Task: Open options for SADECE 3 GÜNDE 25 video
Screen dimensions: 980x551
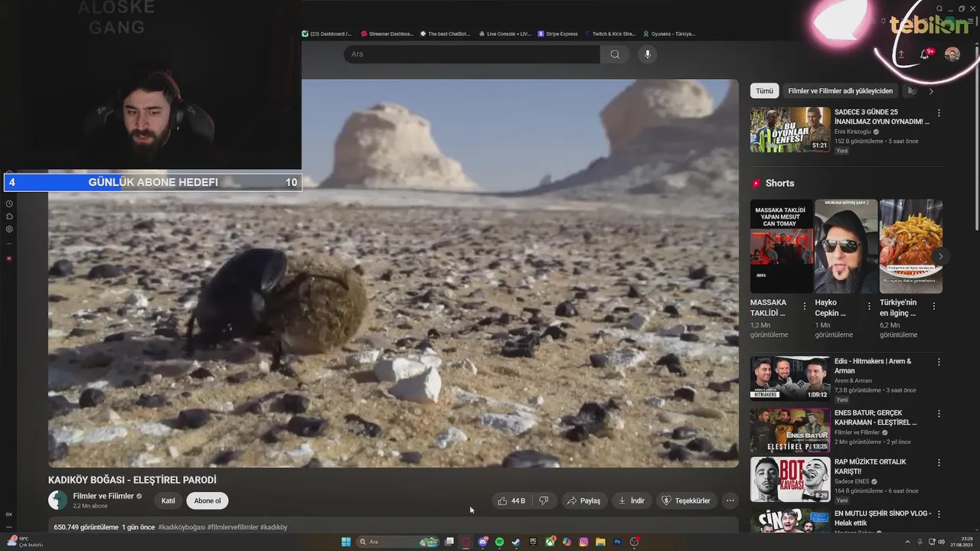Action: click(x=939, y=112)
